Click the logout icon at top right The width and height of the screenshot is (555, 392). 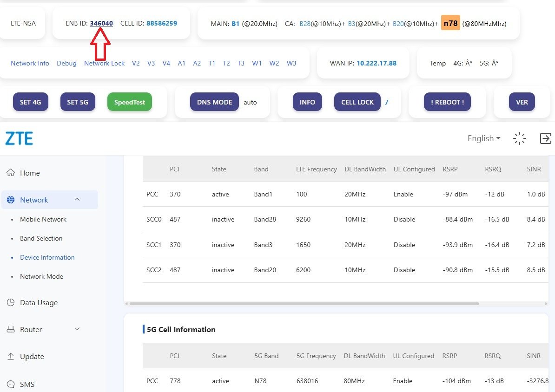pos(545,138)
